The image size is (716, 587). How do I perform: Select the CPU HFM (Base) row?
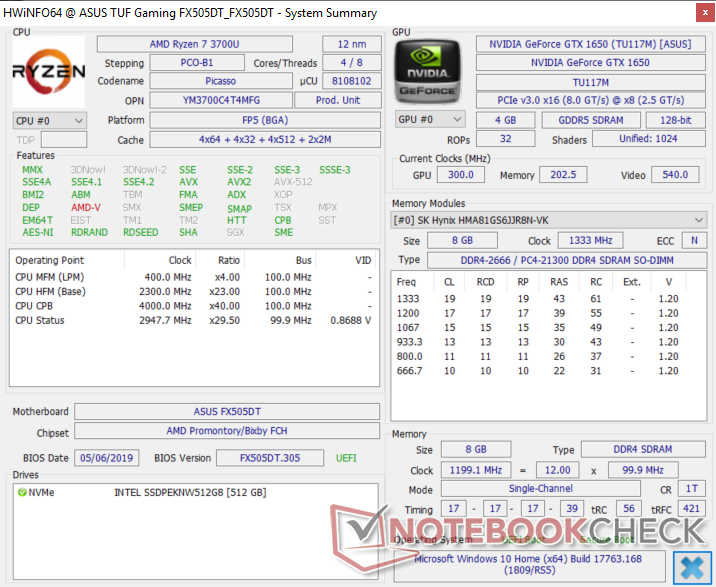194,291
